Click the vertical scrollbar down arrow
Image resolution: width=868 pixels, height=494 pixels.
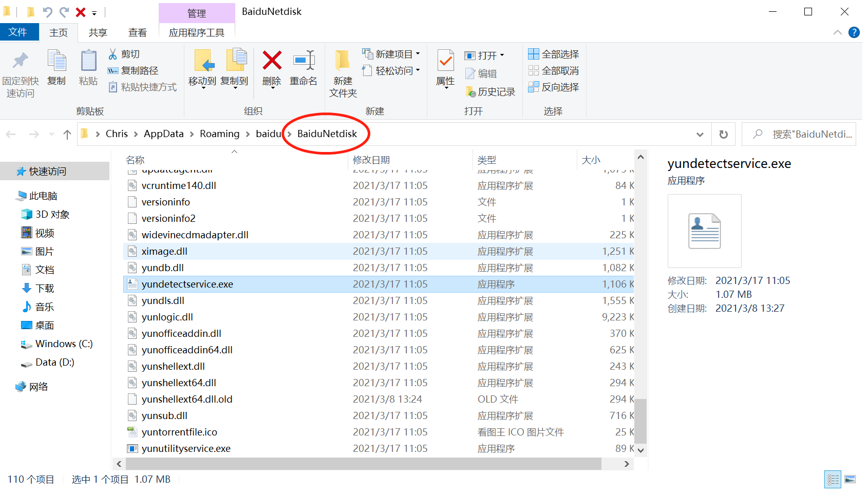(x=640, y=450)
